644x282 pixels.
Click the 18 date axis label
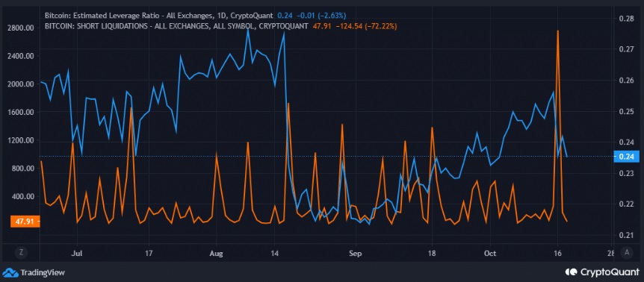(x=432, y=254)
